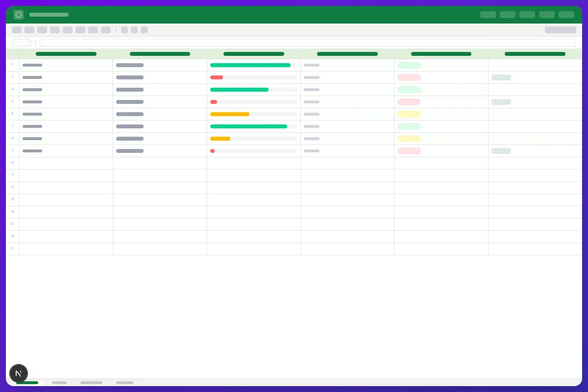Select row header 17
The image size is (588, 392).
point(13,249)
